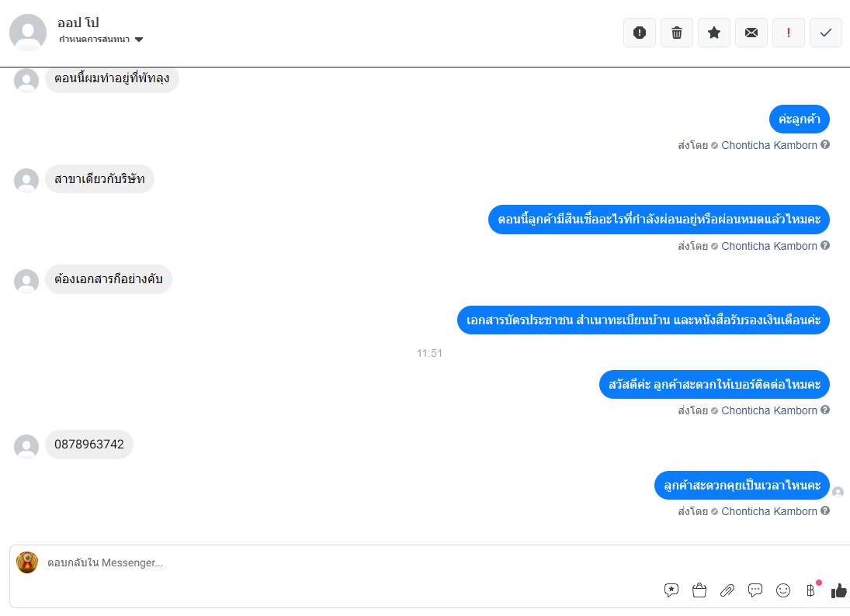Select the customer's phone number message 0878963742
This screenshot has height=616, width=850.
click(x=89, y=445)
